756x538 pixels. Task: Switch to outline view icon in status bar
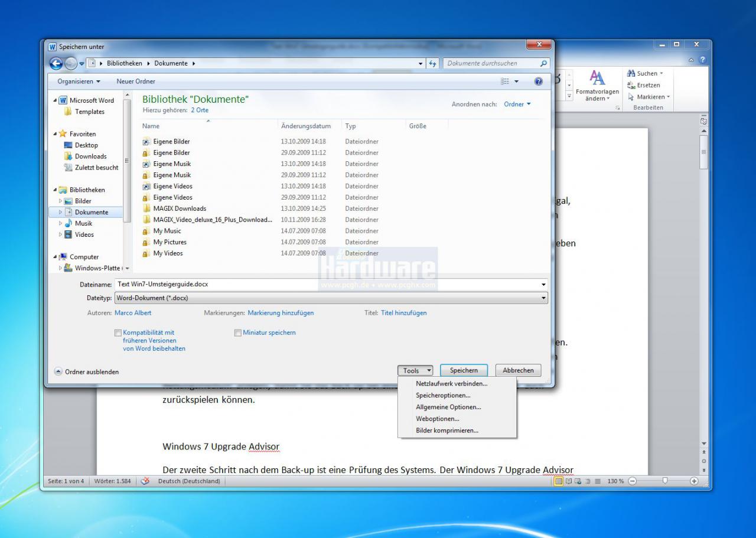(587, 481)
